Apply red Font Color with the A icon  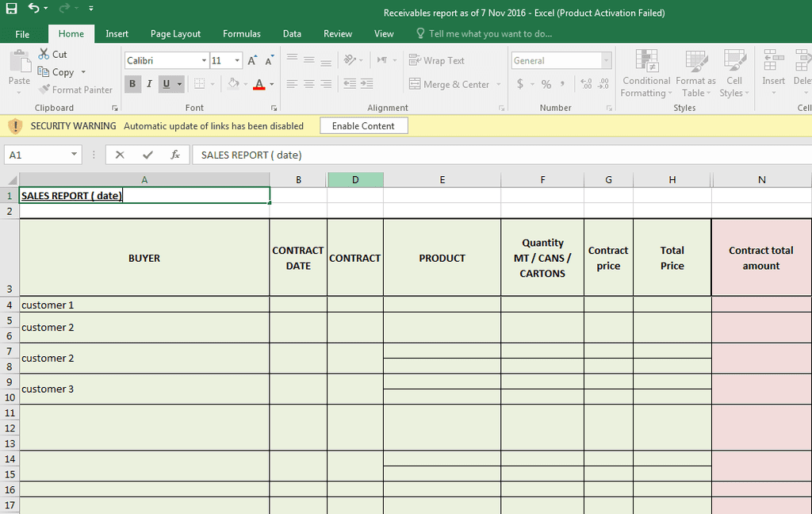[259, 83]
